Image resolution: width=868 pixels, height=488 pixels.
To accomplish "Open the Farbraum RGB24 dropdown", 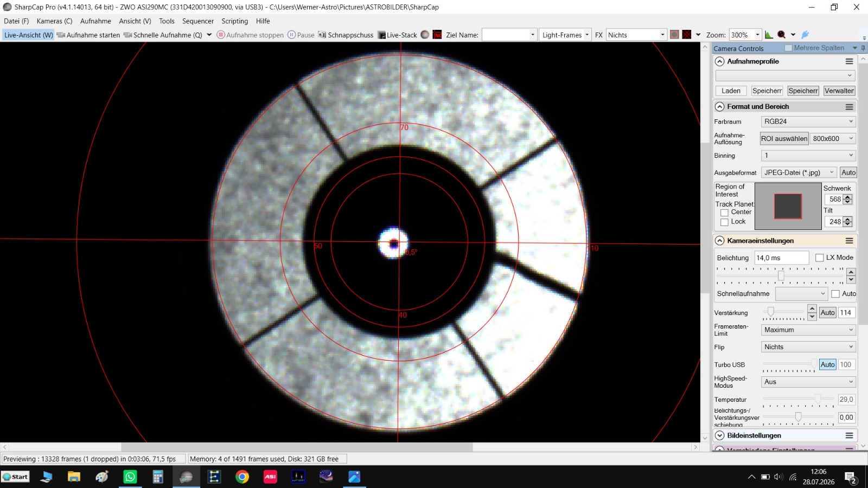I will 808,121.
